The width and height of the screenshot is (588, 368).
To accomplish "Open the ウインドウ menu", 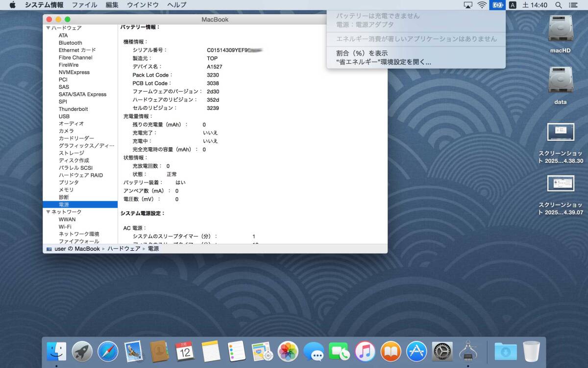I will [x=143, y=5].
